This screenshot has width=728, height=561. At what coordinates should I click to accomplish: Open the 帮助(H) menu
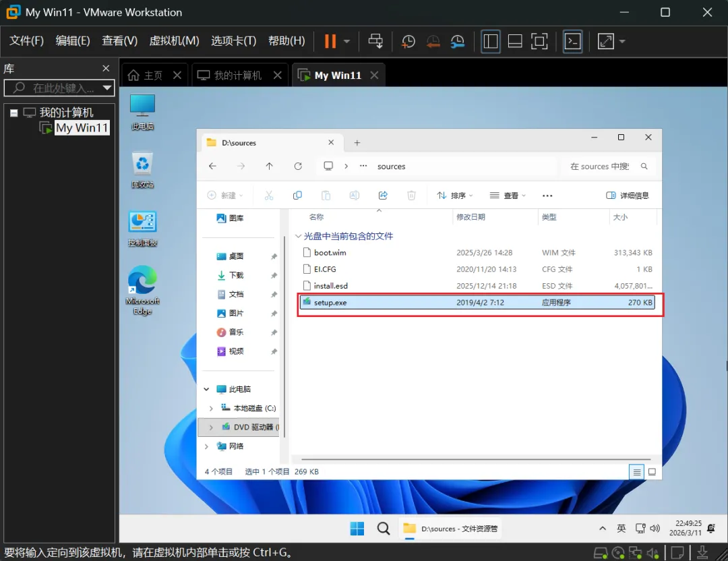(286, 41)
